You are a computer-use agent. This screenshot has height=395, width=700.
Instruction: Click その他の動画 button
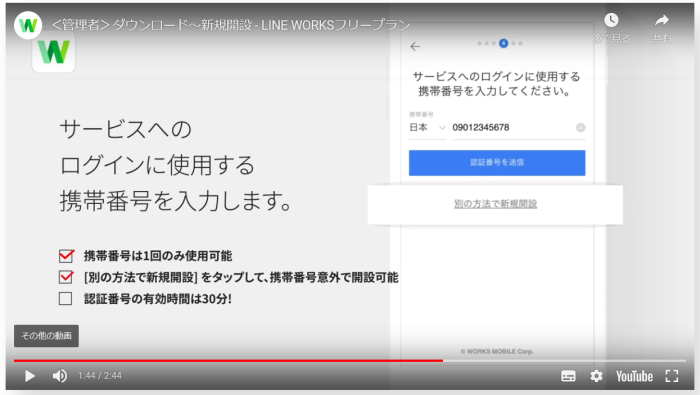coord(46,336)
